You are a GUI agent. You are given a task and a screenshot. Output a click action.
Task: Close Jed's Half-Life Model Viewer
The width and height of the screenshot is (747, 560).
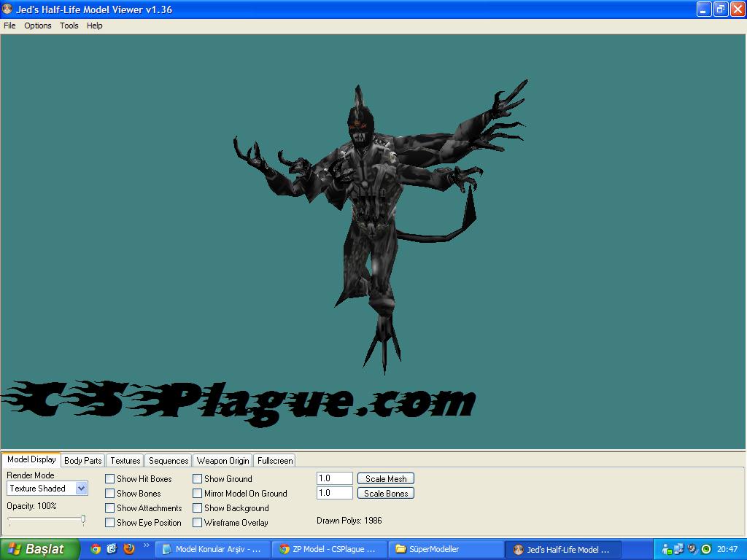tap(738, 9)
